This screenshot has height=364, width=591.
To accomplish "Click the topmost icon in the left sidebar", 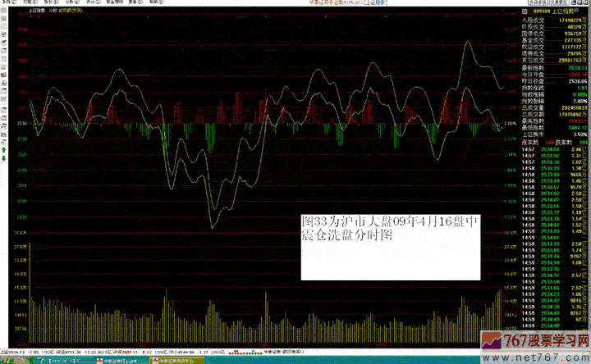I will pos(4,10).
